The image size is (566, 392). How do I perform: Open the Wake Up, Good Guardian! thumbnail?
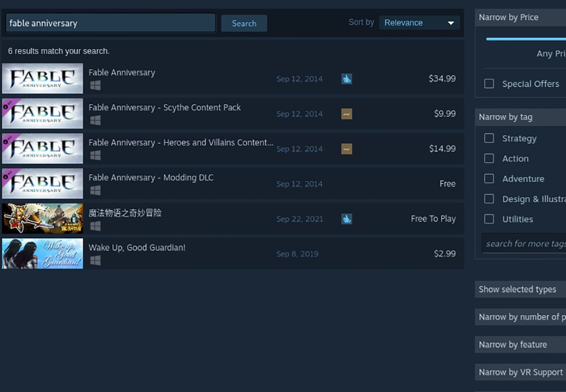tap(42, 253)
